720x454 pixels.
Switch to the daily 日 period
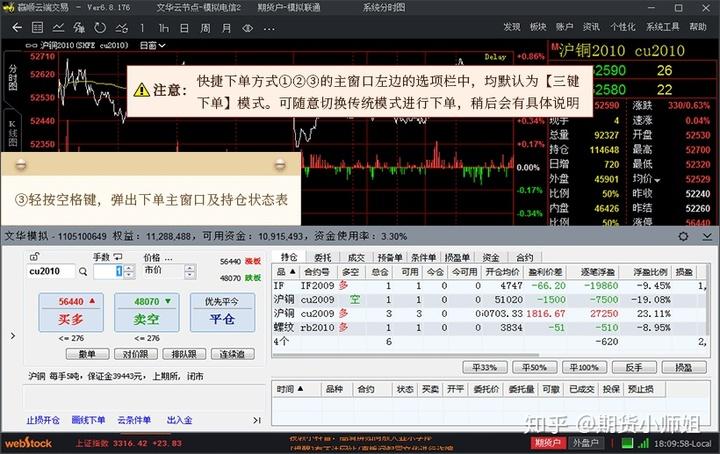click(184, 28)
